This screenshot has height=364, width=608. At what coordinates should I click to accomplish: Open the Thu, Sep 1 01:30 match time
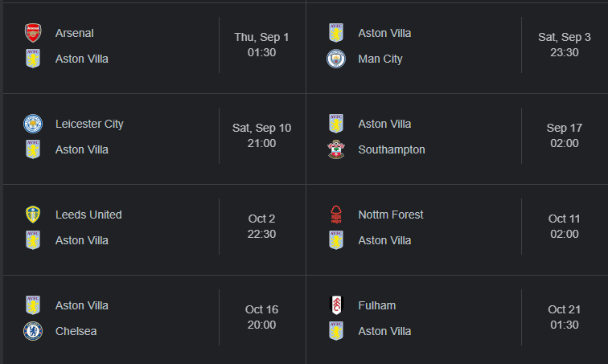(x=261, y=45)
